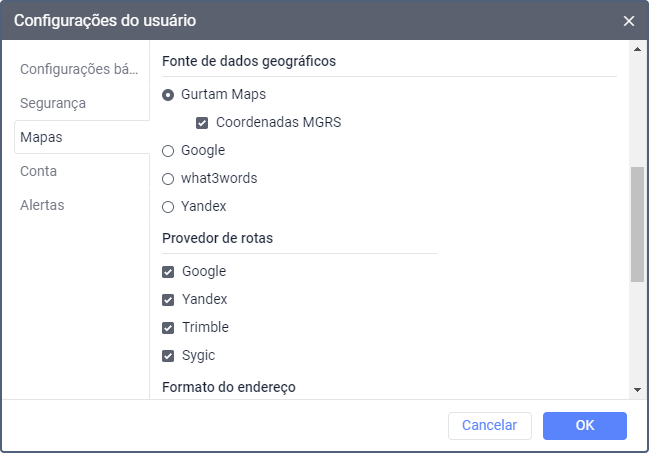Uncheck the Trimble route provider

[x=168, y=328]
